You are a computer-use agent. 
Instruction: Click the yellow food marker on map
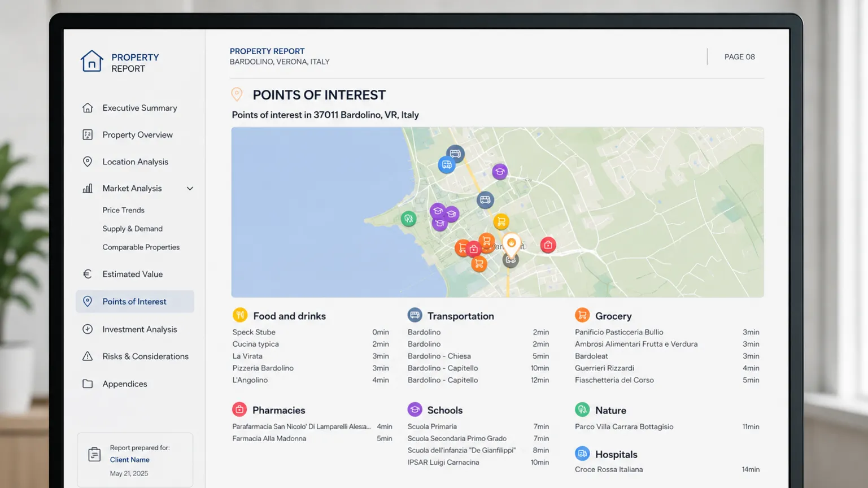tap(501, 221)
